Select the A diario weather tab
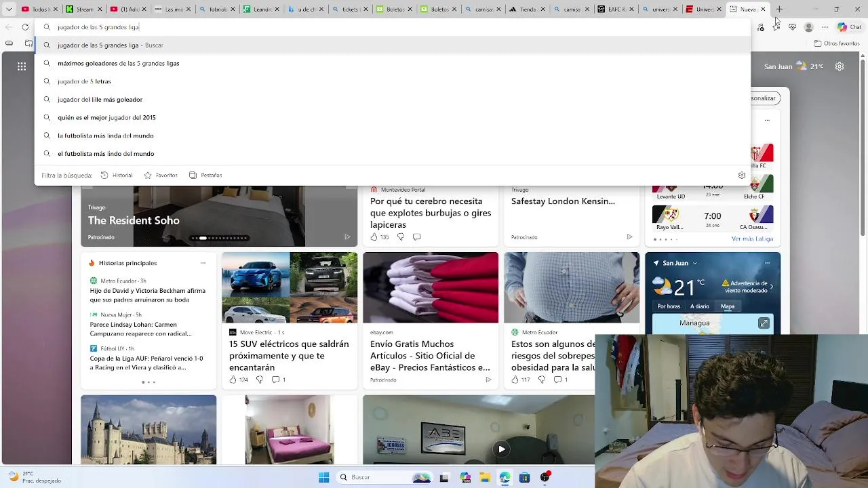This screenshot has width=868, height=488. click(700, 306)
